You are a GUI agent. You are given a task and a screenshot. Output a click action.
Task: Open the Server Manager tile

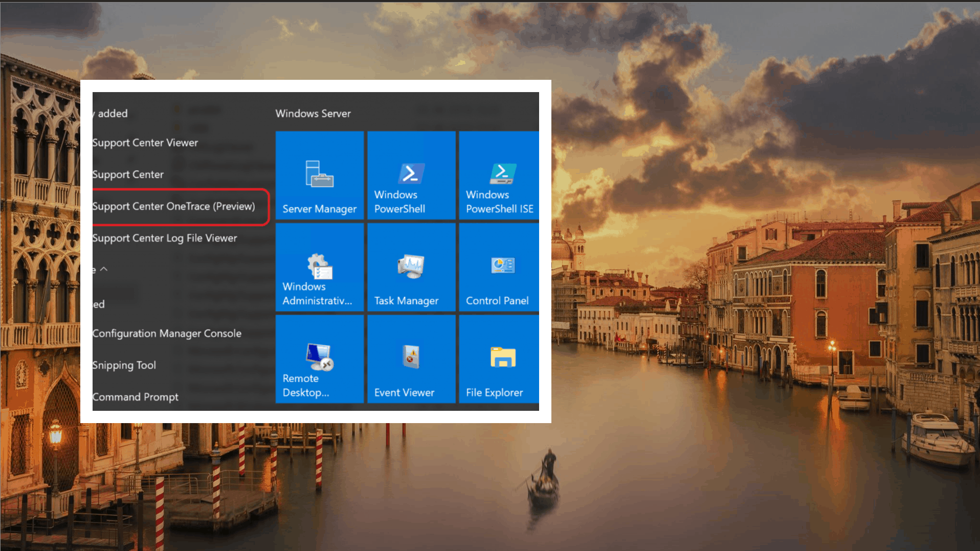[320, 175]
